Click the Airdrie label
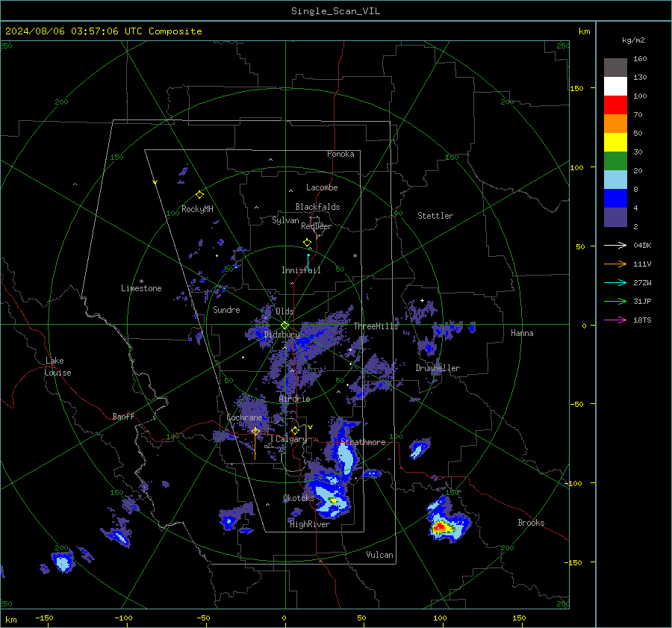672x628 pixels. [294, 399]
